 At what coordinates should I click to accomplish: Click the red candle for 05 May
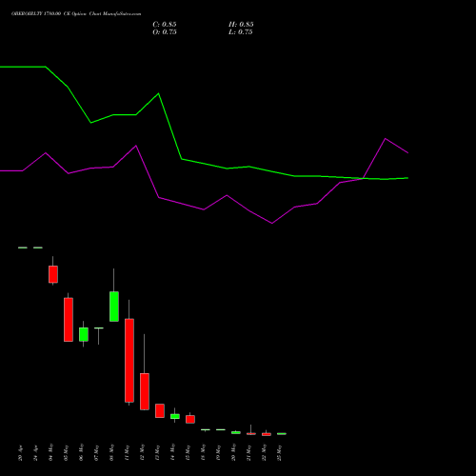pyautogui.click(x=69, y=320)
